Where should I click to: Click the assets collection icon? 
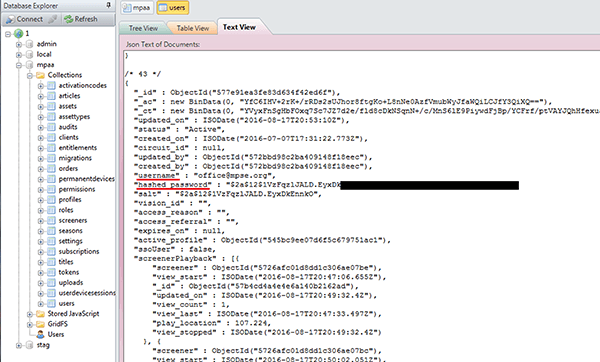(51, 106)
